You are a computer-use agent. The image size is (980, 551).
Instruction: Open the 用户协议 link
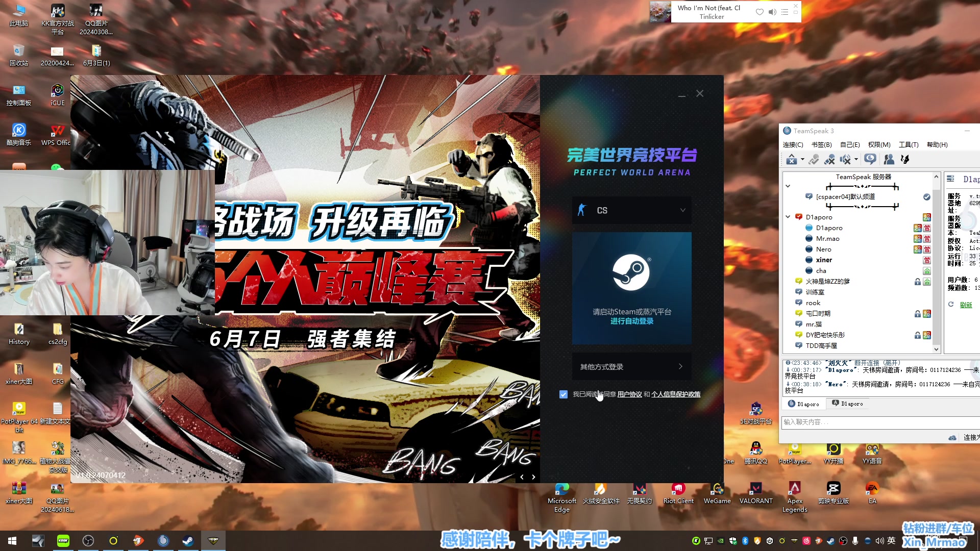tap(629, 394)
